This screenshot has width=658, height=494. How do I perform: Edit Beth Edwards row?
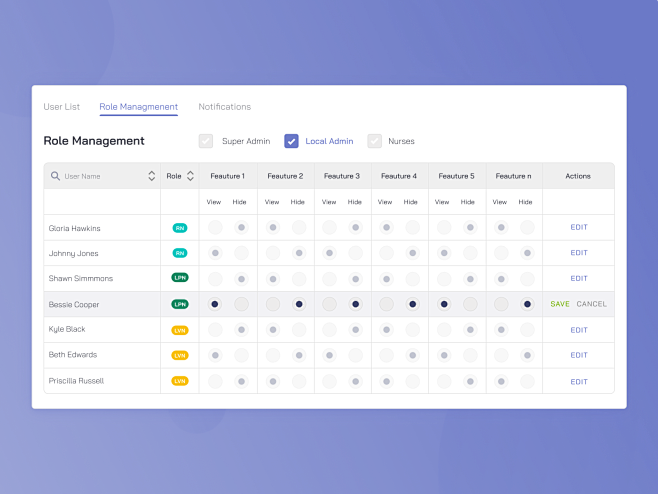click(579, 355)
